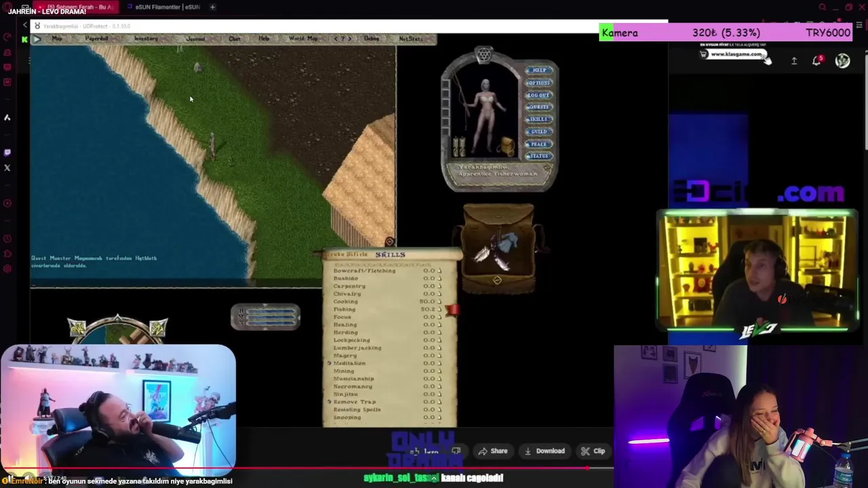
Task: Toggle the lock arrow for Snooping skill
Action: [439, 418]
